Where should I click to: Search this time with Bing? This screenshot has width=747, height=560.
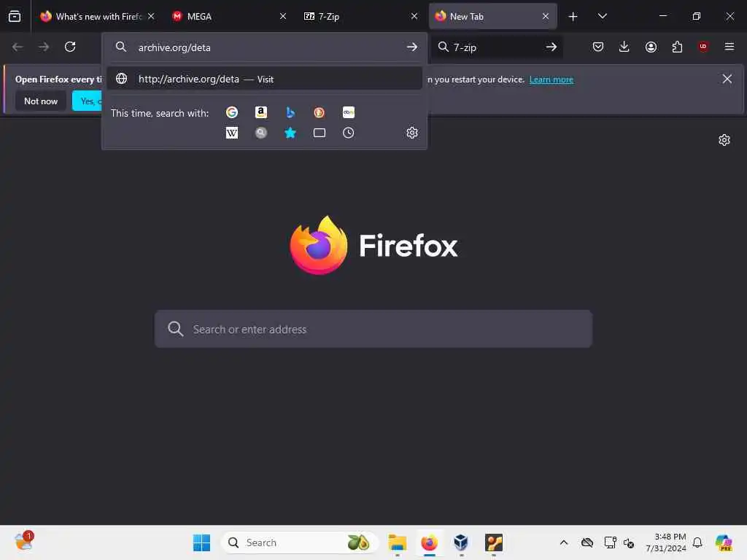click(290, 112)
